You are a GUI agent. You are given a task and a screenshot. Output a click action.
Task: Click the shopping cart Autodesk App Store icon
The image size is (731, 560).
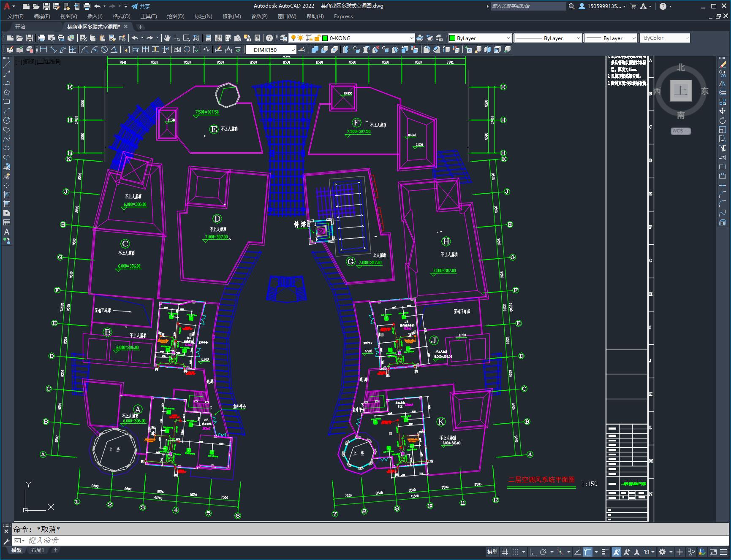633,6
